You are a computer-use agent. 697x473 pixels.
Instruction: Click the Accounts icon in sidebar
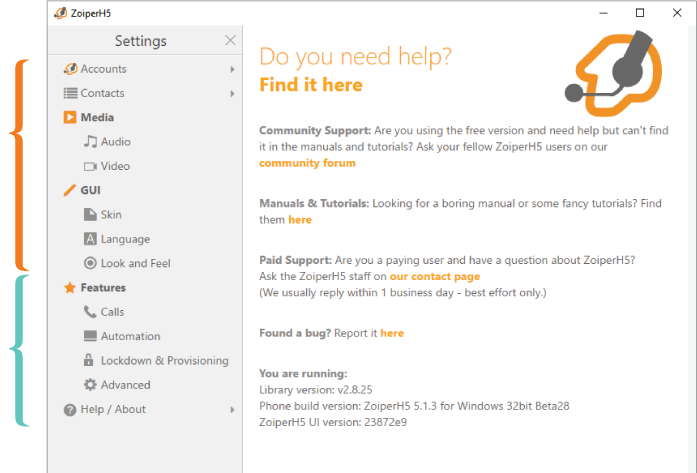coord(70,69)
